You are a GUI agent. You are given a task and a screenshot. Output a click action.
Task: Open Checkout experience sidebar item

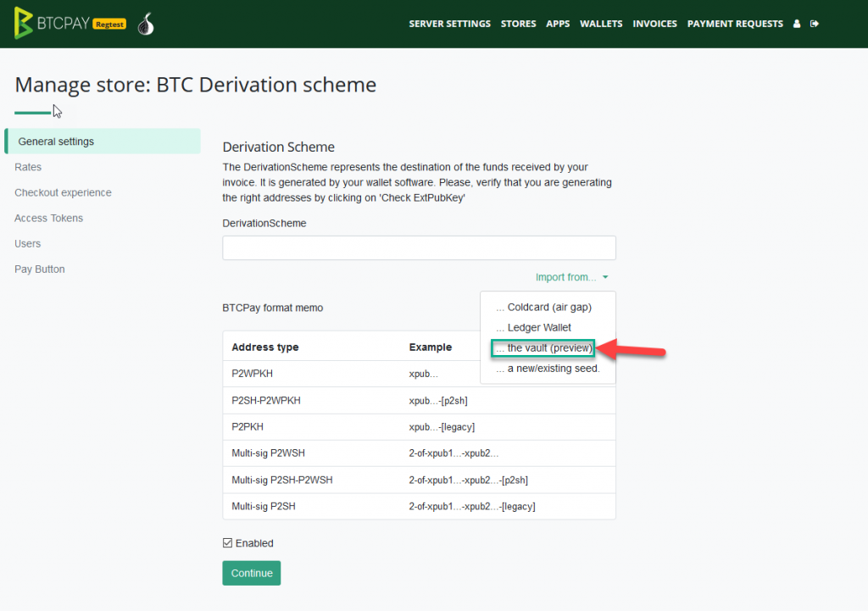point(63,192)
